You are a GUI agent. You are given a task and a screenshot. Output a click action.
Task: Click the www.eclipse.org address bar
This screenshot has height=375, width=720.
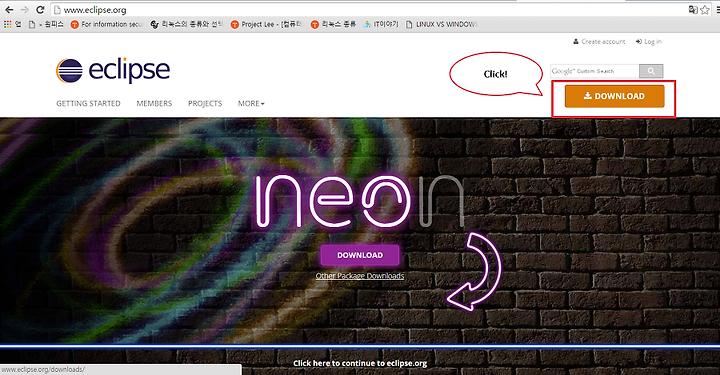tap(367, 10)
